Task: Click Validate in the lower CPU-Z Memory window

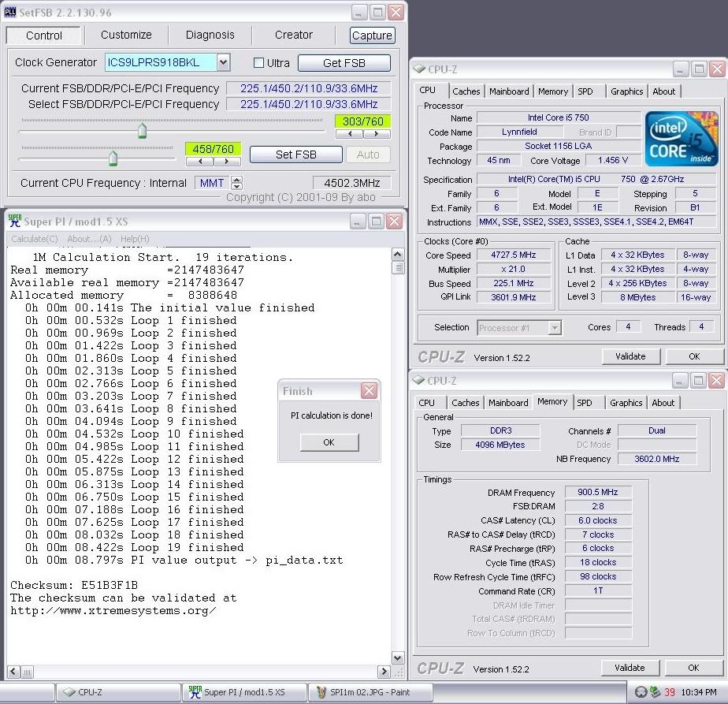Action: [630, 668]
